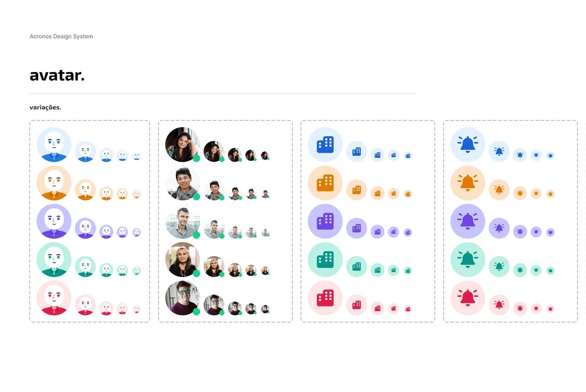Click the largest purple illustrated face avatar
This screenshot has width=586, height=392.
click(x=54, y=221)
